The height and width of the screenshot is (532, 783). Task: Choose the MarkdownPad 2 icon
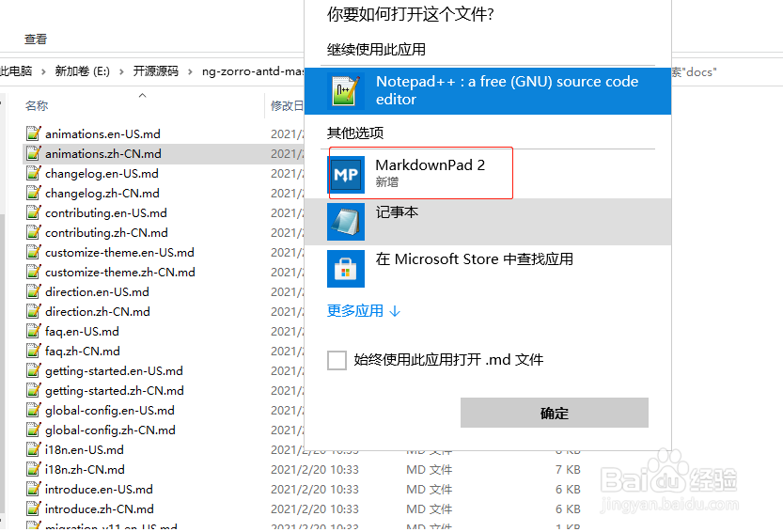[x=346, y=175]
